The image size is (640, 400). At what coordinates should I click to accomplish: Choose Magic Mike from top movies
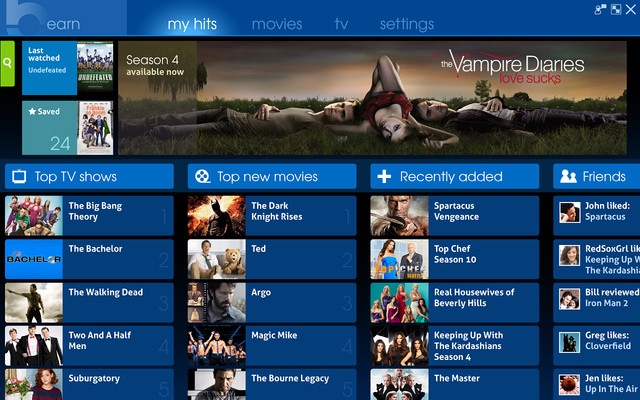272,346
